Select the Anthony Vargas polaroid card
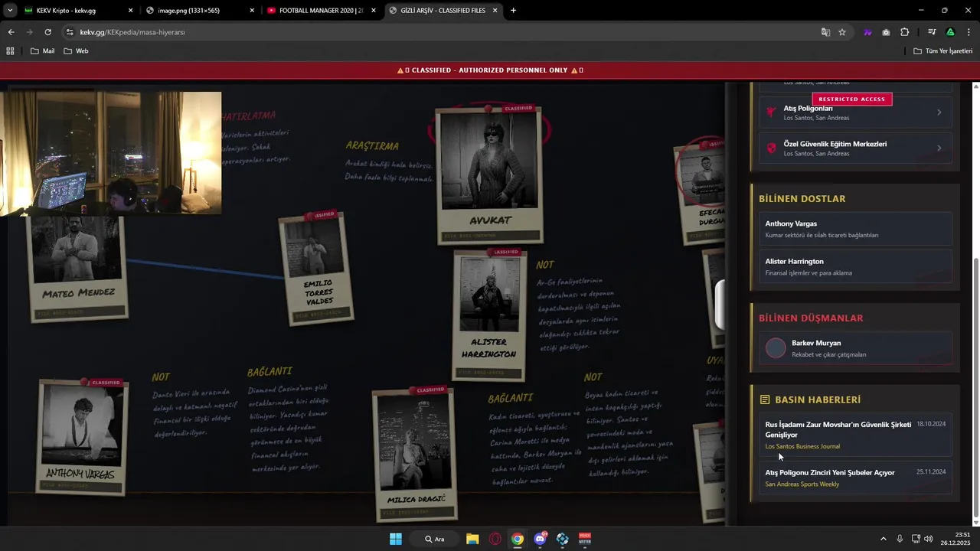This screenshot has height=551, width=980. [82, 437]
